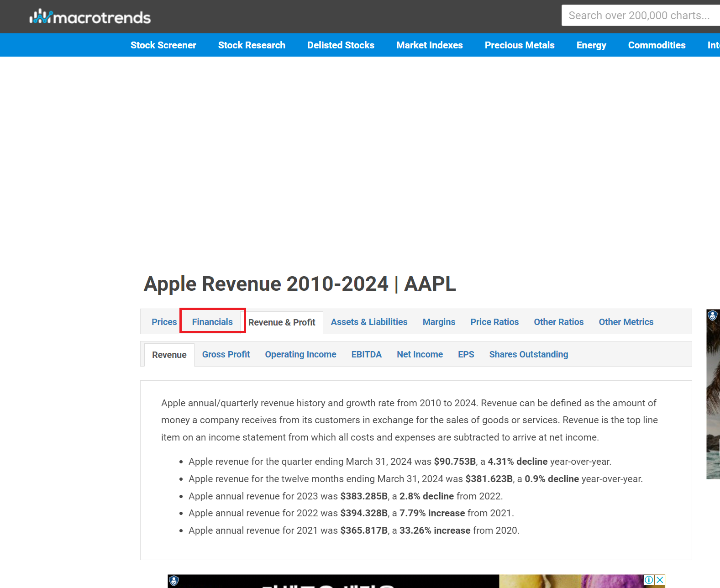Open the Assets & Liabilities tab
The image size is (720, 588).
(369, 322)
